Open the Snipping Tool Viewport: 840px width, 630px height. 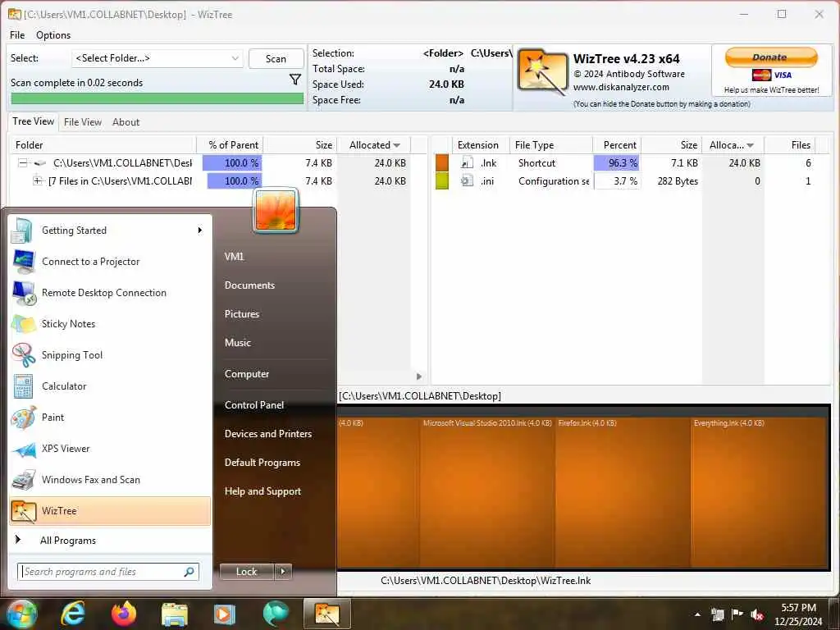tap(110, 354)
